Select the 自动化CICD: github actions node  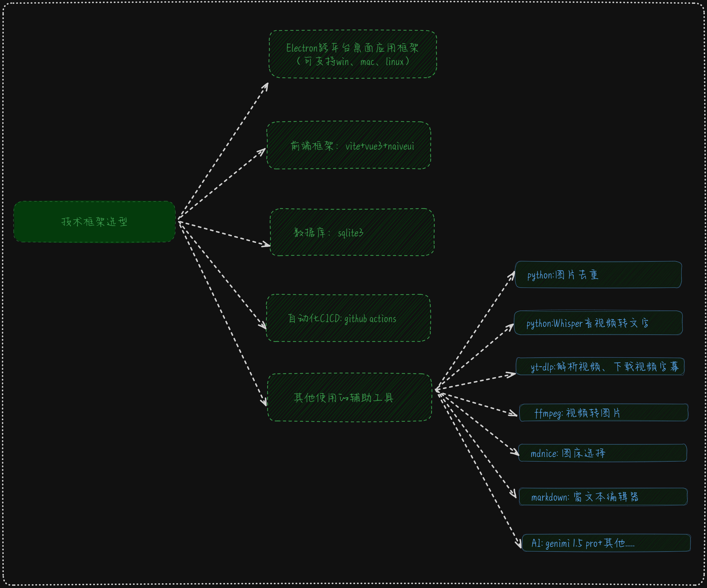tap(348, 318)
